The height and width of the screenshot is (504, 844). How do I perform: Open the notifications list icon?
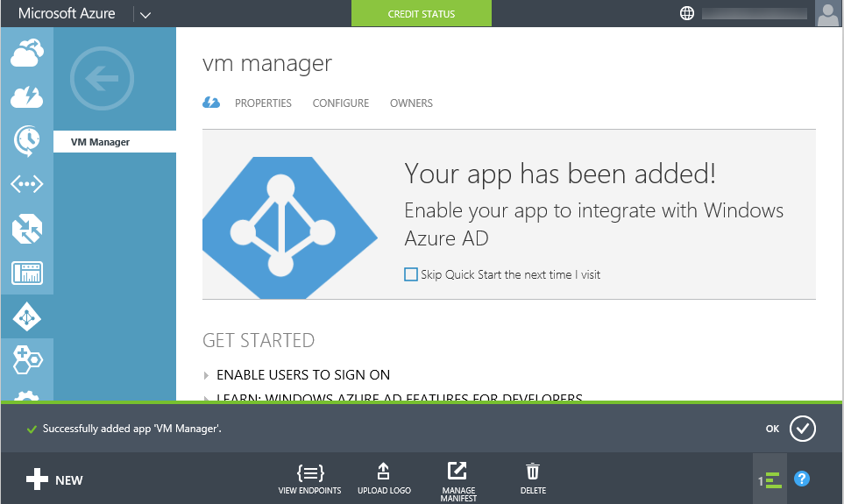click(770, 479)
